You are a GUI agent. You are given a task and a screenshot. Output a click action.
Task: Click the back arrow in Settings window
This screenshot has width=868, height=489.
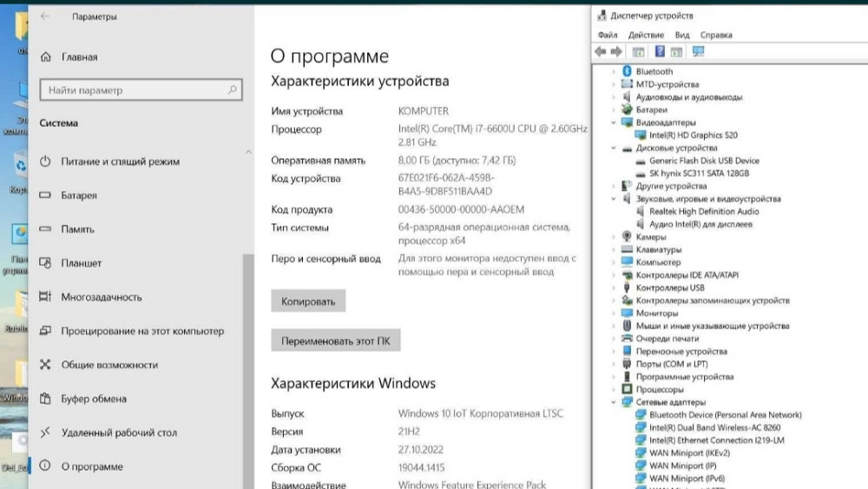pos(45,17)
